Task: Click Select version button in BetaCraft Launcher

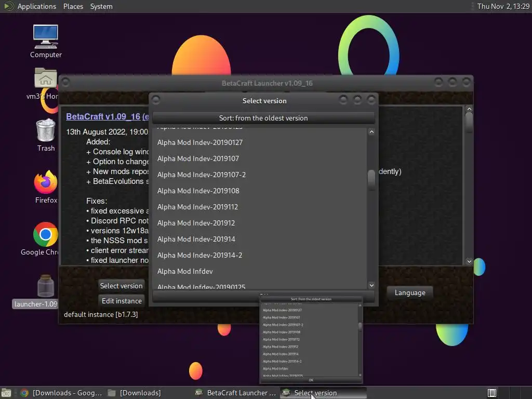Action: point(121,286)
